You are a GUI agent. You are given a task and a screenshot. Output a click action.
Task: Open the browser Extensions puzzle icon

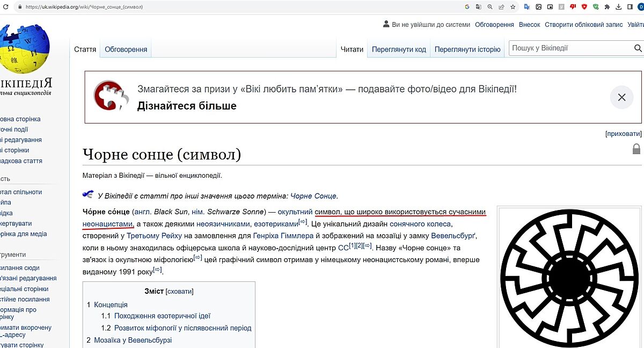click(x=607, y=7)
